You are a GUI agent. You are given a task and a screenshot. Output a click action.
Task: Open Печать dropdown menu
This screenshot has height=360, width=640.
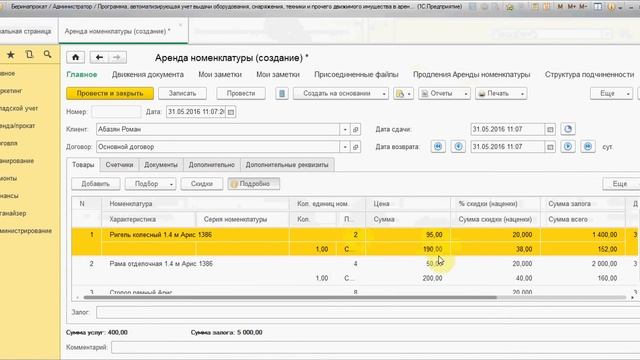pos(501,93)
